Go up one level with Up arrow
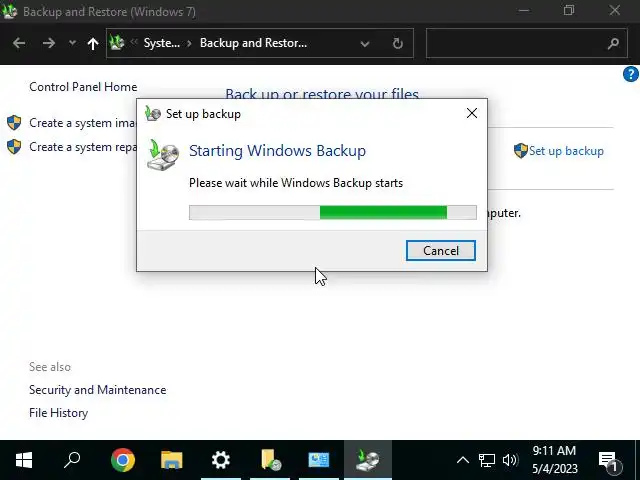The image size is (640, 480). pos(93,43)
